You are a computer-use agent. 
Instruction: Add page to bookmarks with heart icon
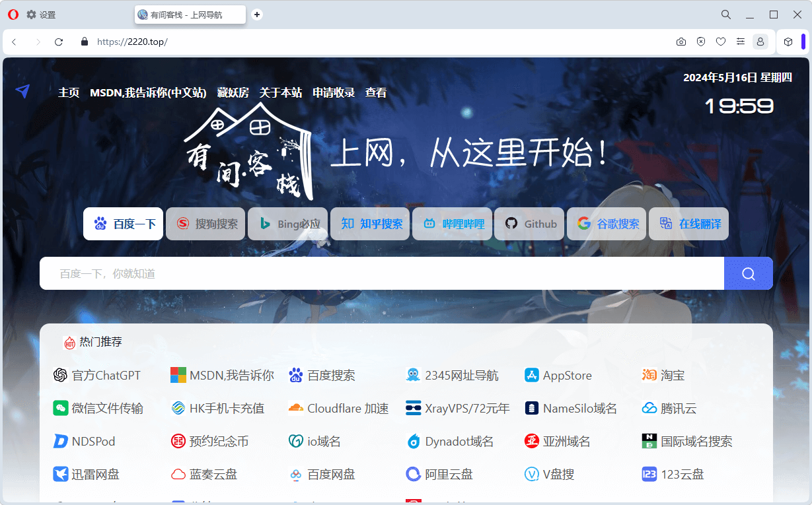[721, 42]
